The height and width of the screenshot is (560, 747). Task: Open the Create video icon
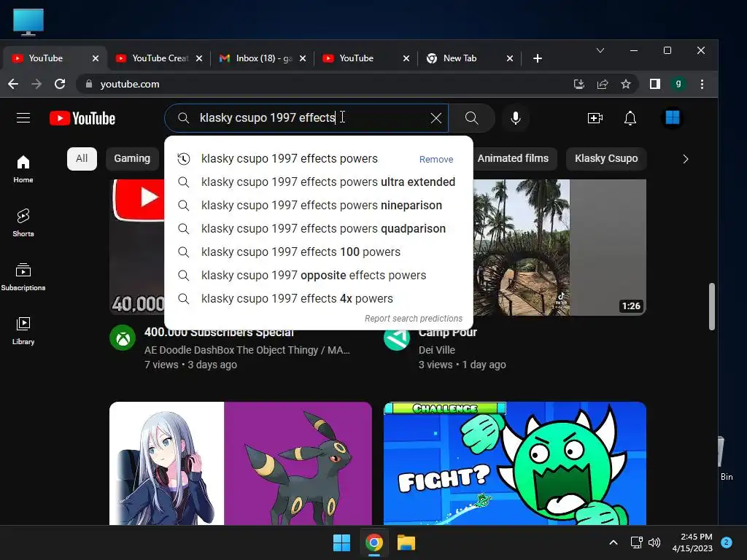(595, 118)
